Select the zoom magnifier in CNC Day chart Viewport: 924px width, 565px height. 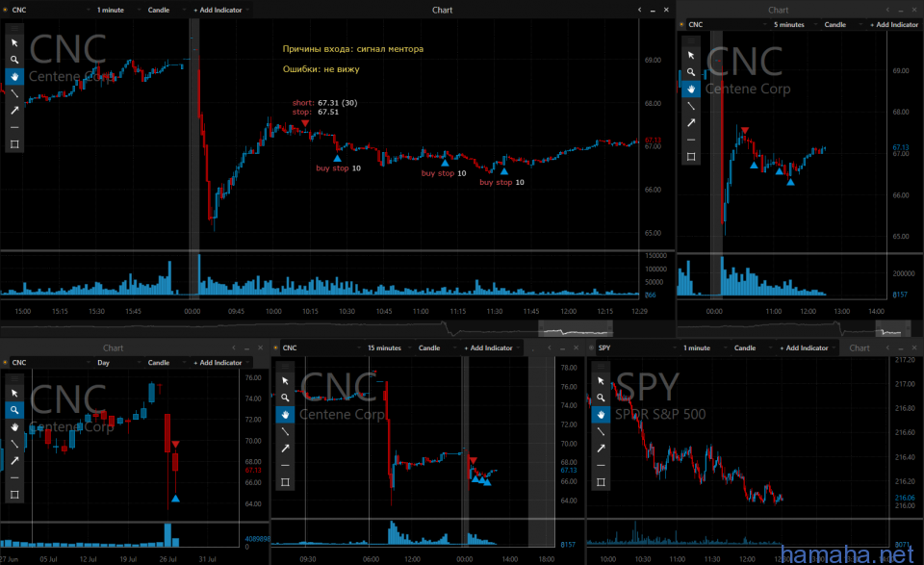(x=14, y=410)
